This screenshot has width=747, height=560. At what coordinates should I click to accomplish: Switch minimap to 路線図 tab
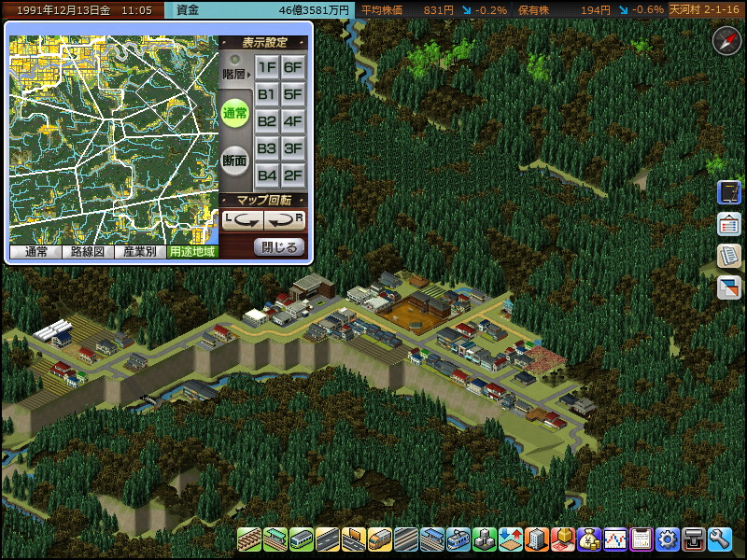tap(88, 251)
